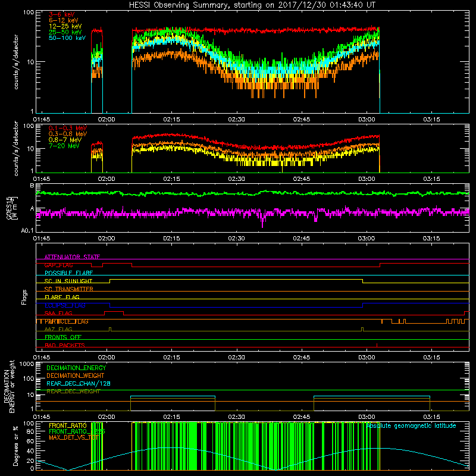The height and width of the screenshot is (476, 476).
Task: Click the "12-25 keV" legend entry
Action: (65, 26)
